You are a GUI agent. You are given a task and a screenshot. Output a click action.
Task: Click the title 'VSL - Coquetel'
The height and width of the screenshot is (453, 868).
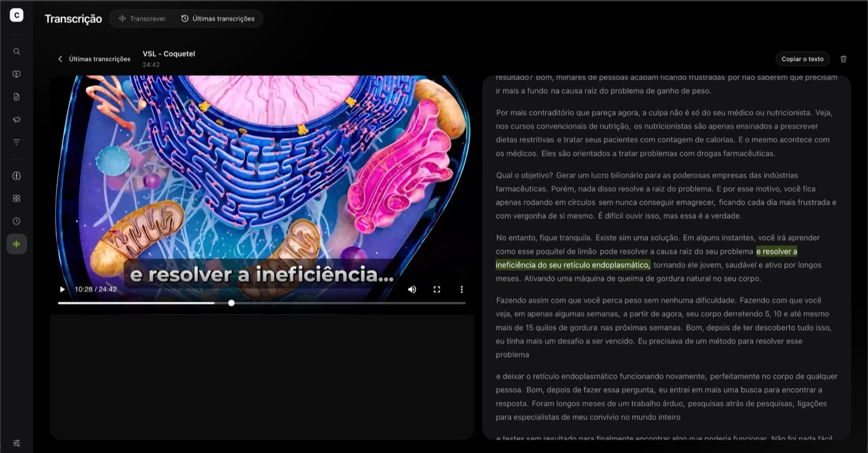pyautogui.click(x=169, y=54)
